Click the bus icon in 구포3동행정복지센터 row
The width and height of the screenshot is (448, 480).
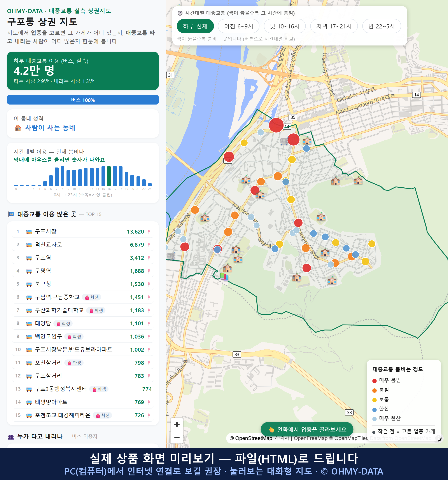coord(29,389)
